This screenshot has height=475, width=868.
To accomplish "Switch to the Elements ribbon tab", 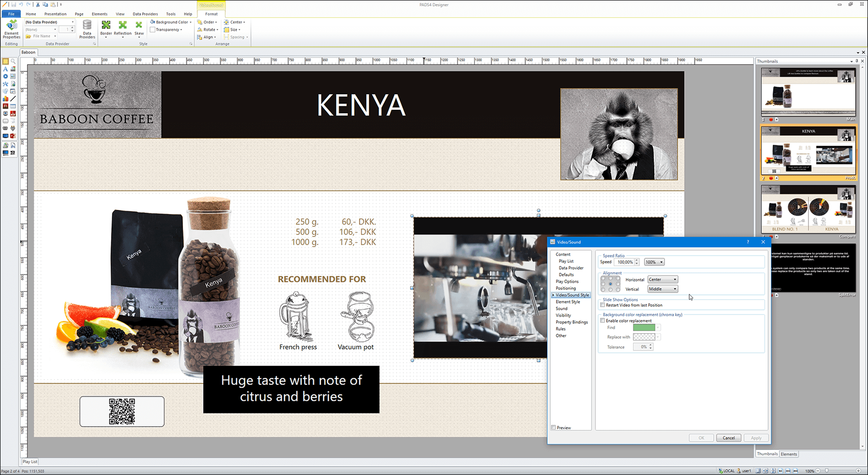I will pyautogui.click(x=99, y=14).
